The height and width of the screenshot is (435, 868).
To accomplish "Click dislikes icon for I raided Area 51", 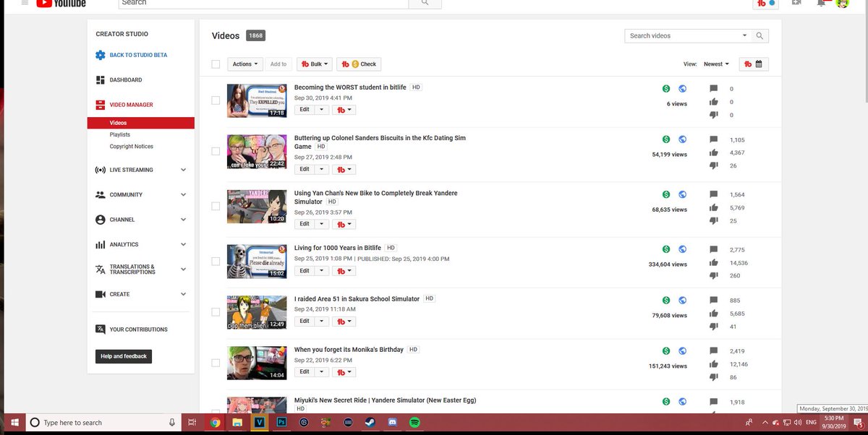I will click(x=714, y=327).
